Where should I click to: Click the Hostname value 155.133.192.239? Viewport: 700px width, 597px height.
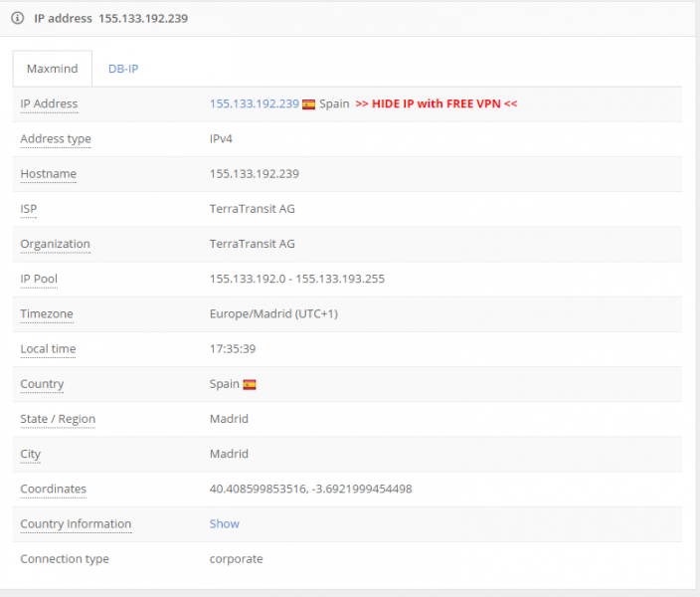click(x=255, y=174)
